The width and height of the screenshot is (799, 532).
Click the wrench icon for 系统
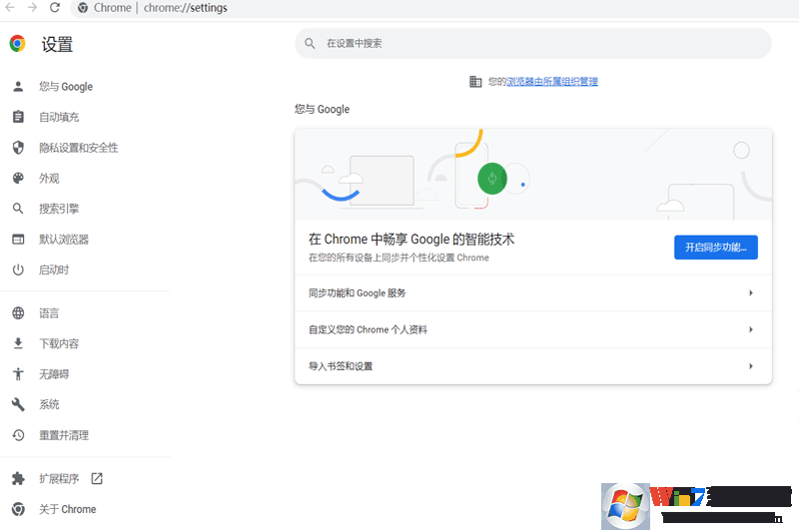[18, 404]
